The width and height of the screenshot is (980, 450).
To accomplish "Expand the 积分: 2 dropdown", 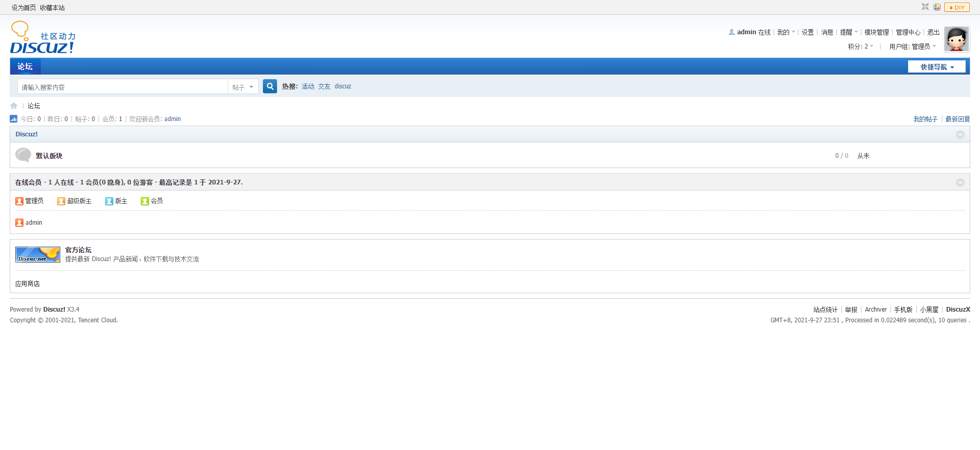I will (861, 46).
